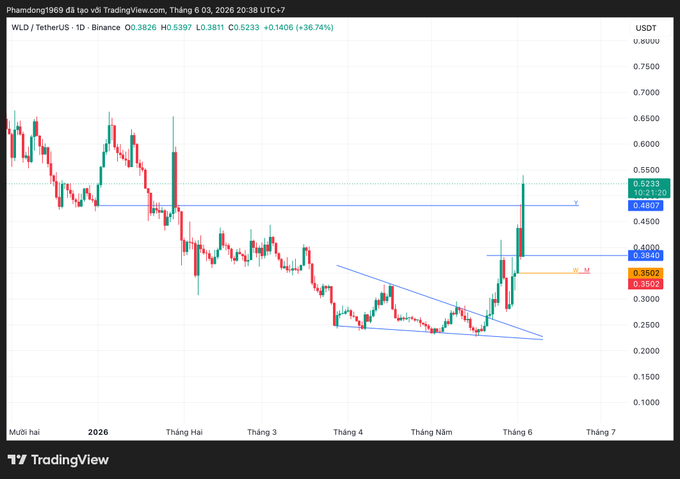Select the long blue horizontal line at 0.4807
The width and height of the screenshot is (680, 479).
(338, 205)
